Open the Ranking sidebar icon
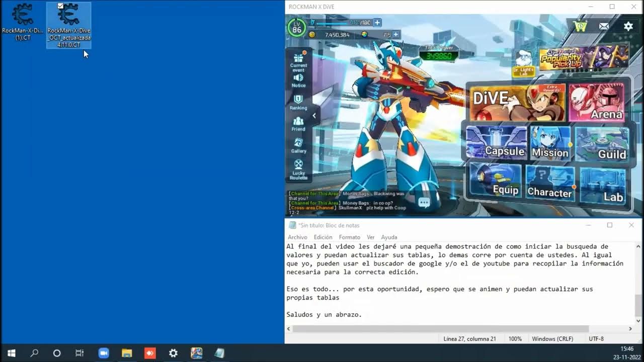644x362 pixels. (298, 102)
